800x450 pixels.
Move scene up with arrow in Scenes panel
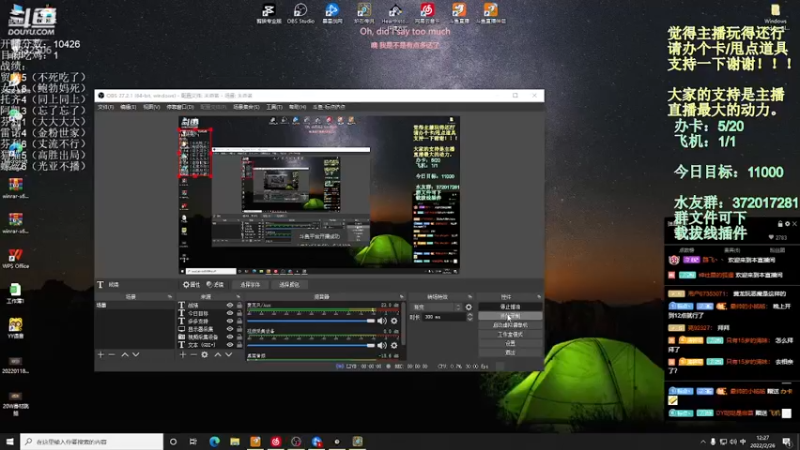coord(125,355)
